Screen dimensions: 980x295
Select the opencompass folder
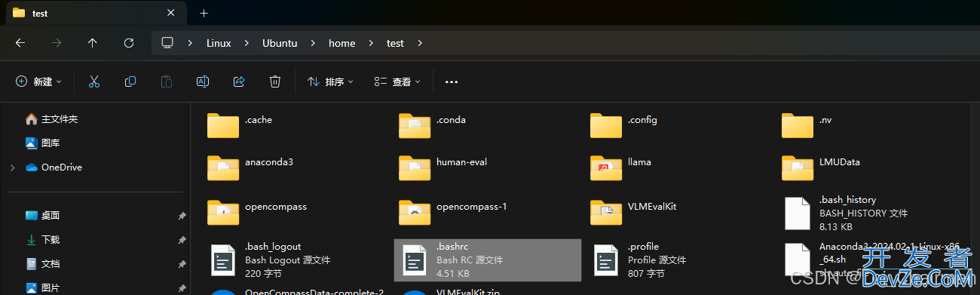(257, 211)
